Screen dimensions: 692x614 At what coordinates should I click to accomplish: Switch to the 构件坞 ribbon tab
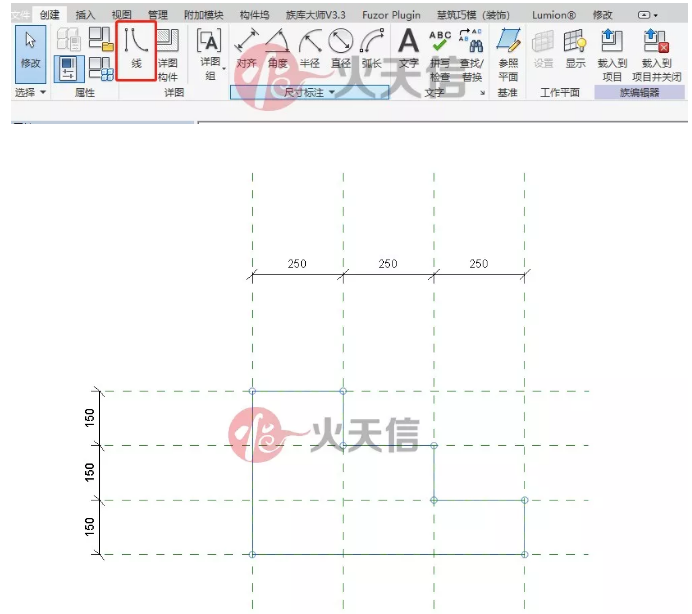[x=254, y=15]
